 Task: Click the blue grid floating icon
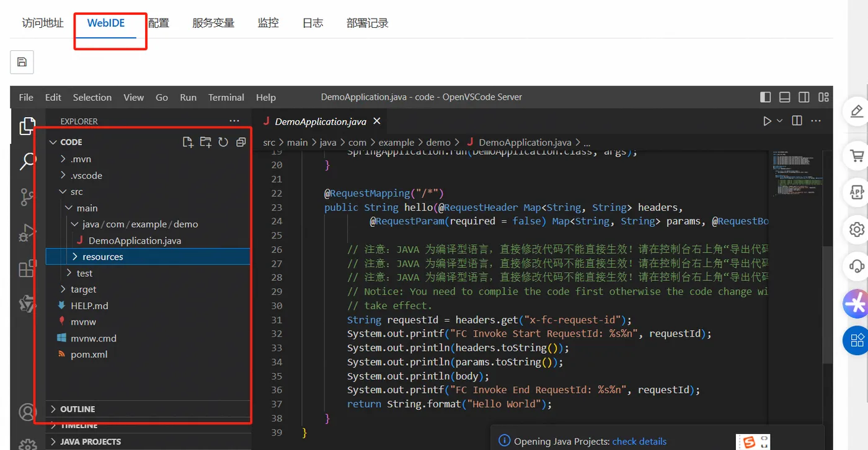(857, 340)
